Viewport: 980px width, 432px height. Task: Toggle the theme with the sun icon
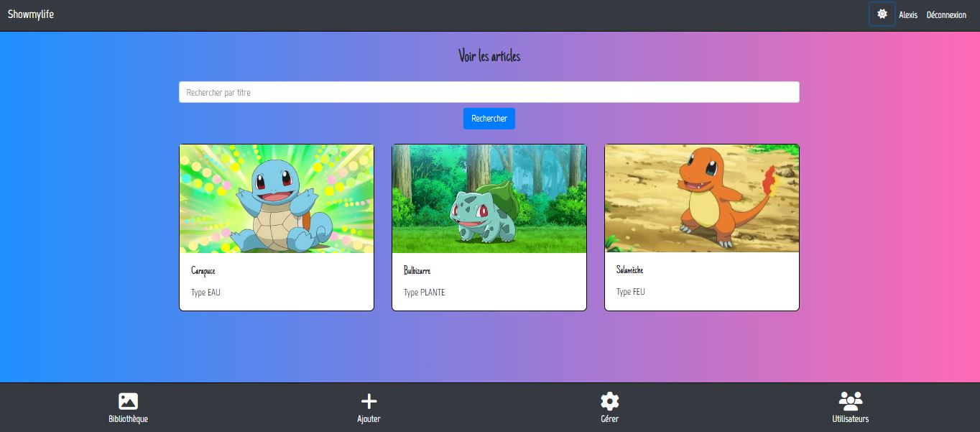click(x=882, y=14)
